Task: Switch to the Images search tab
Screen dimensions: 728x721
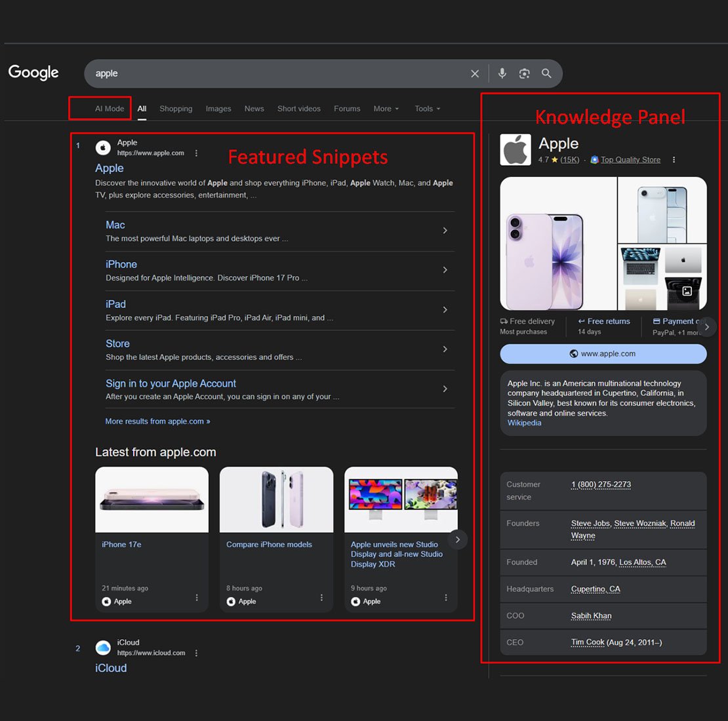Action: [x=218, y=108]
